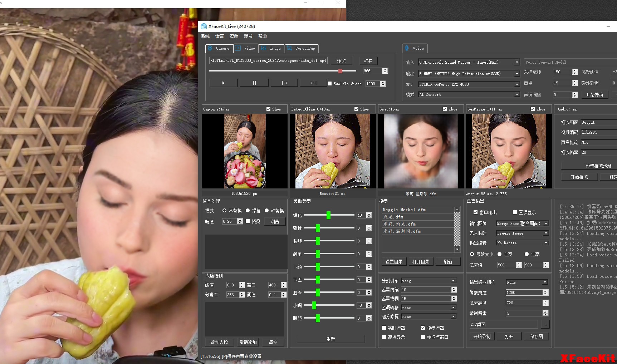Toggle the SegMerge show checkbox
Image resolution: width=617 pixels, height=364 pixels.
click(533, 109)
